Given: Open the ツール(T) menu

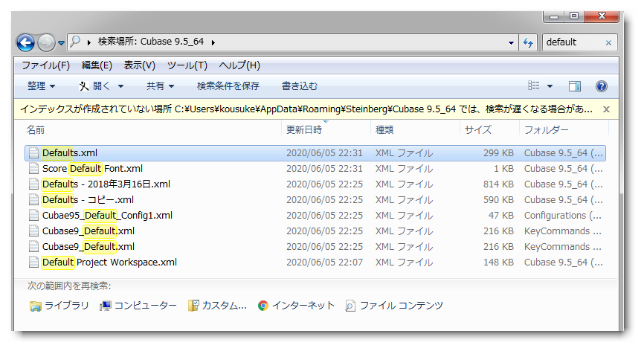Looking at the screenshot, I should pos(187,65).
